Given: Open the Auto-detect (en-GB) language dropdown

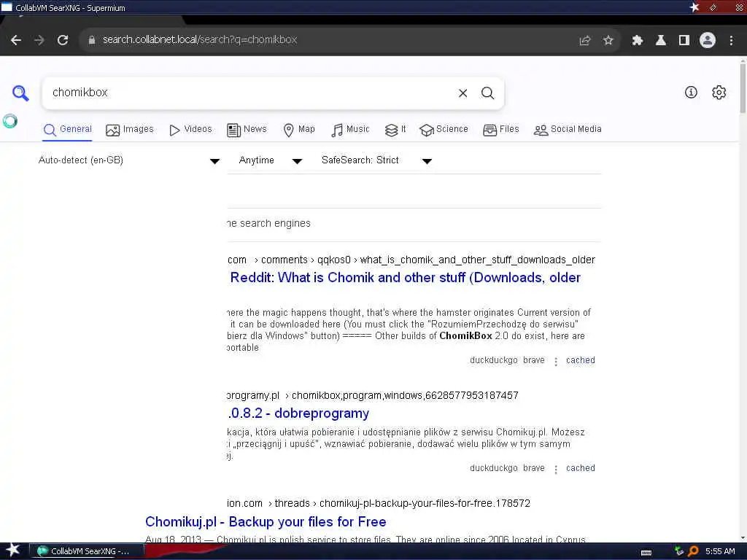Looking at the screenshot, I should pos(128,160).
